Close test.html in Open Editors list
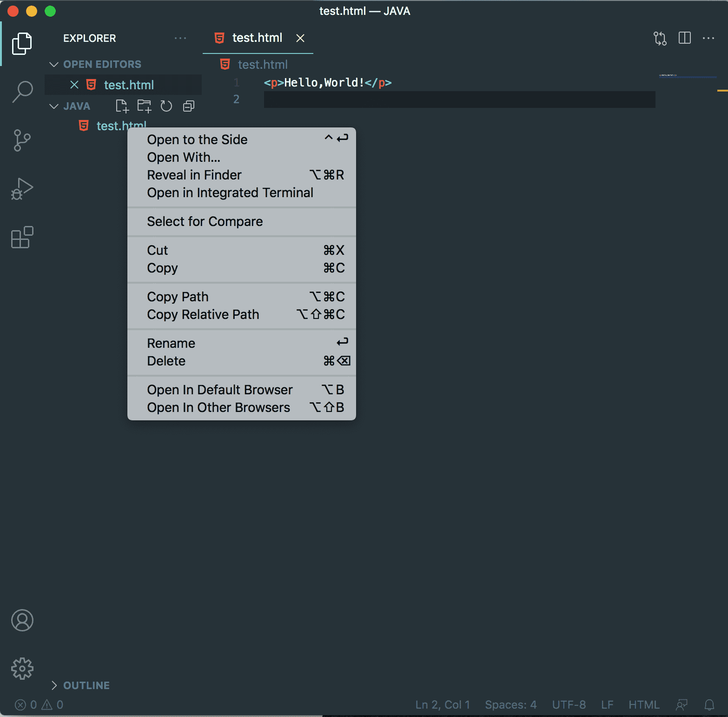Screen dimensions: 728x717 [x=74, y=85]
